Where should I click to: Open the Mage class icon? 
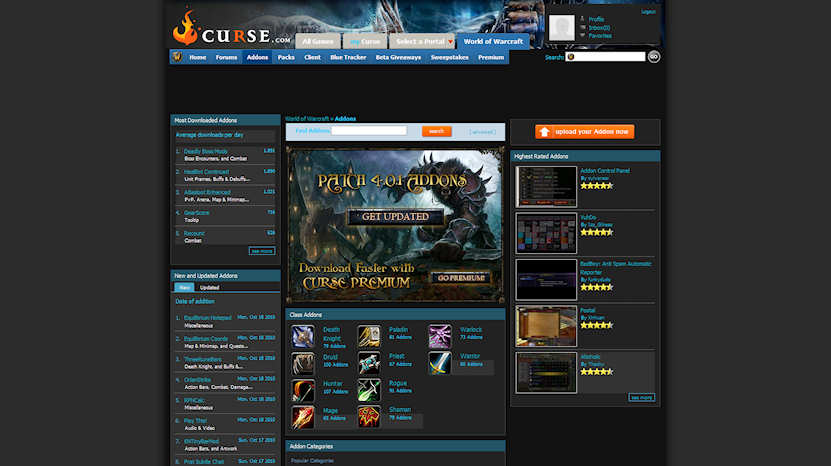pos(303,417)
